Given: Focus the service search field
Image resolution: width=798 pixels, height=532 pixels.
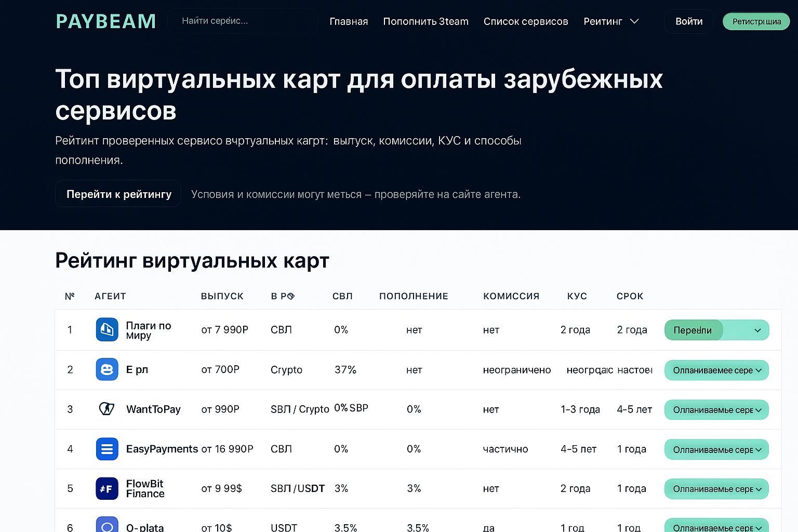Looking at the screenshot, I should click(x=243, y=21).
